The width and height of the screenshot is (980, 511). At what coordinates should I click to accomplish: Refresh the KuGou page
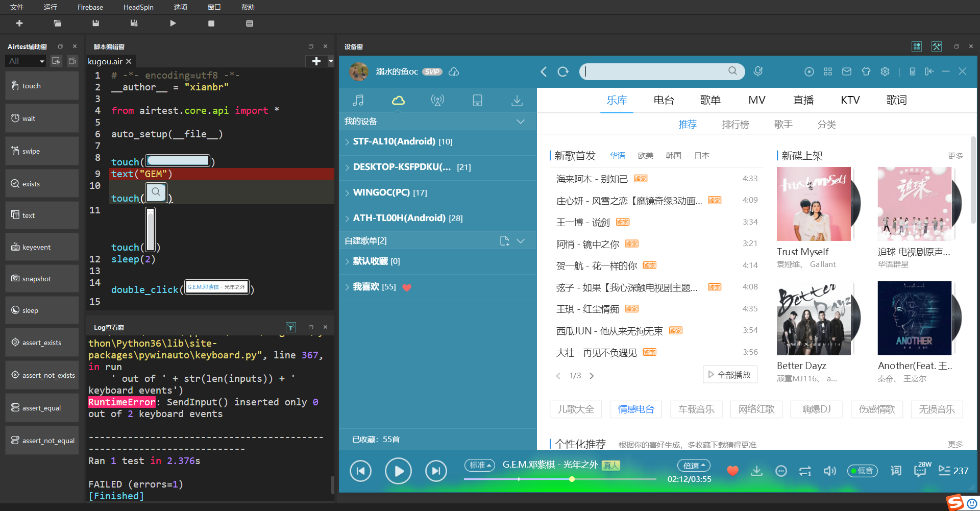(563, 71)
